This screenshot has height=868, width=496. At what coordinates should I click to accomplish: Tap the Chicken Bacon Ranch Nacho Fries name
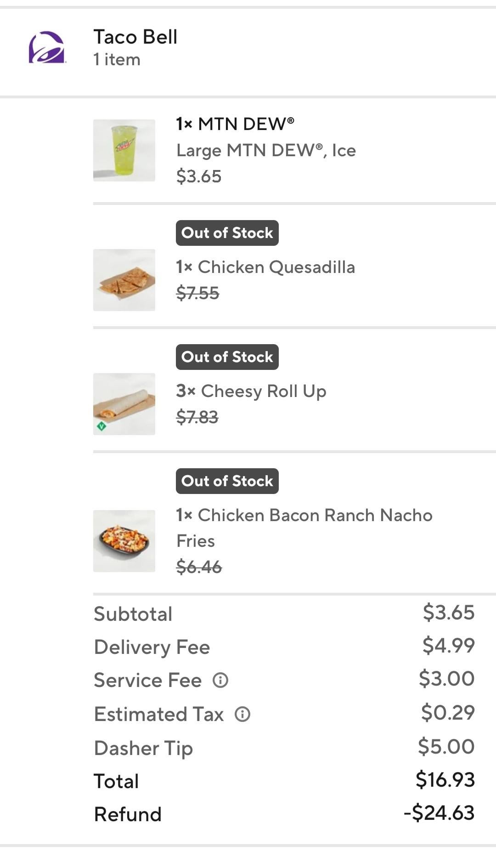click(x=304, y=528)
